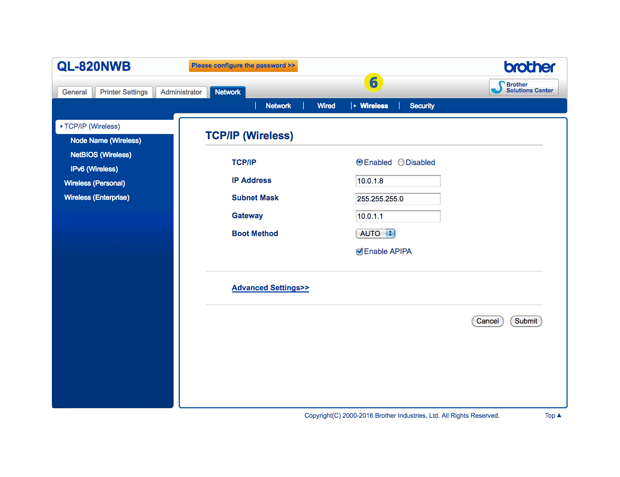Open Wireless (Personal) sidebar item
Viewport: 620px width, 477px height.
coord(95,184)
